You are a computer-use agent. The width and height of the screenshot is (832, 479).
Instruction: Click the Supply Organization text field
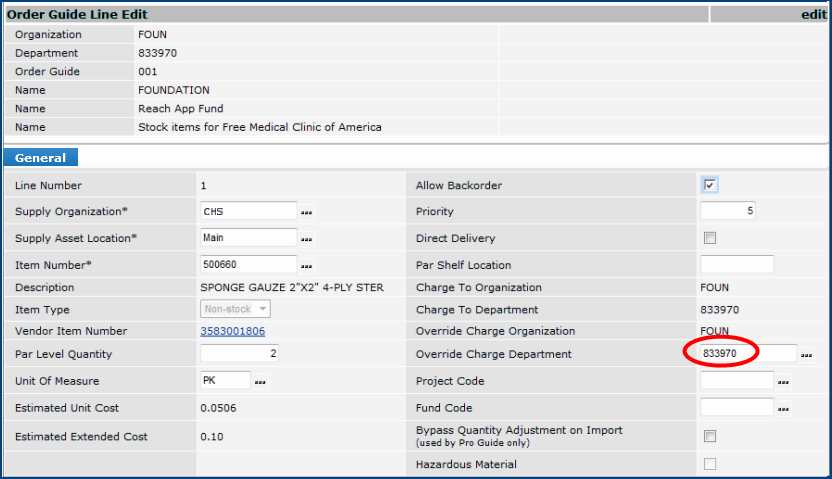point(249,211)
